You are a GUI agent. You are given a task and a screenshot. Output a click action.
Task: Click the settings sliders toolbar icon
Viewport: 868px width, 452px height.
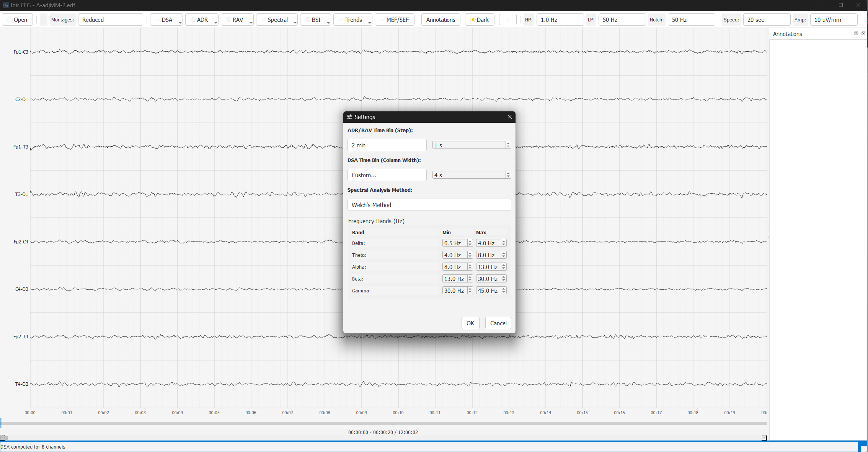pos(507,20)
